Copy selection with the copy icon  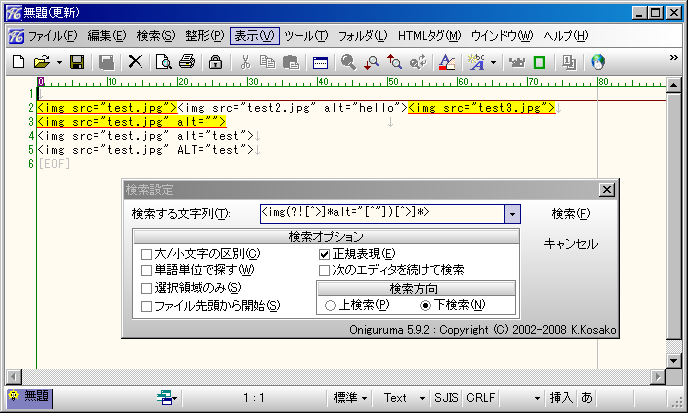[x=267, y=62]
